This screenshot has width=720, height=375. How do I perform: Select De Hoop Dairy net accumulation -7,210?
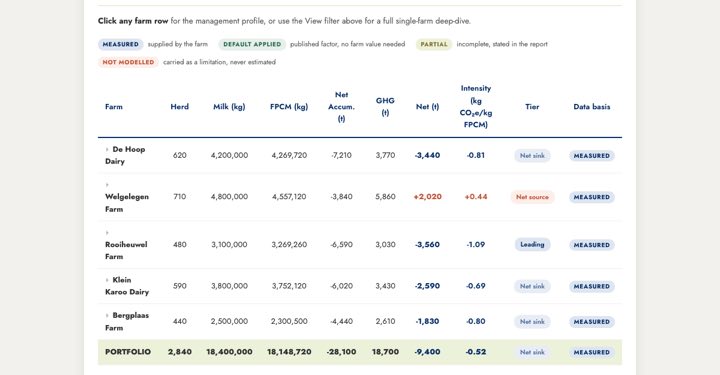pyautogui.click(x=341, y=155)
